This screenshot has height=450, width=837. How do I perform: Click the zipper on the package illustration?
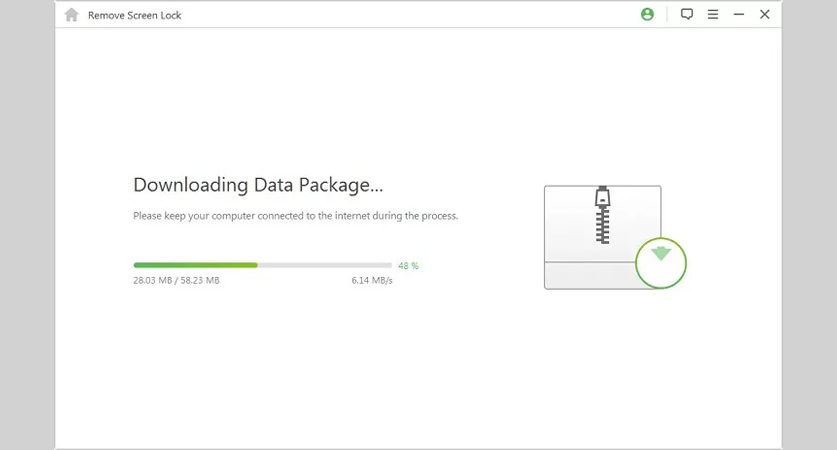[x=603, y=215]
